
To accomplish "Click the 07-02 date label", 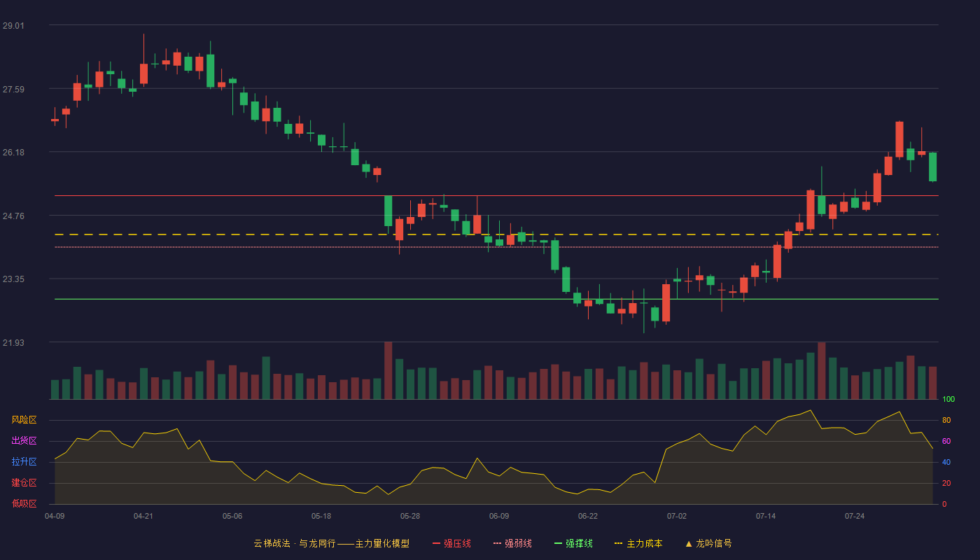I will coord(677,516).
